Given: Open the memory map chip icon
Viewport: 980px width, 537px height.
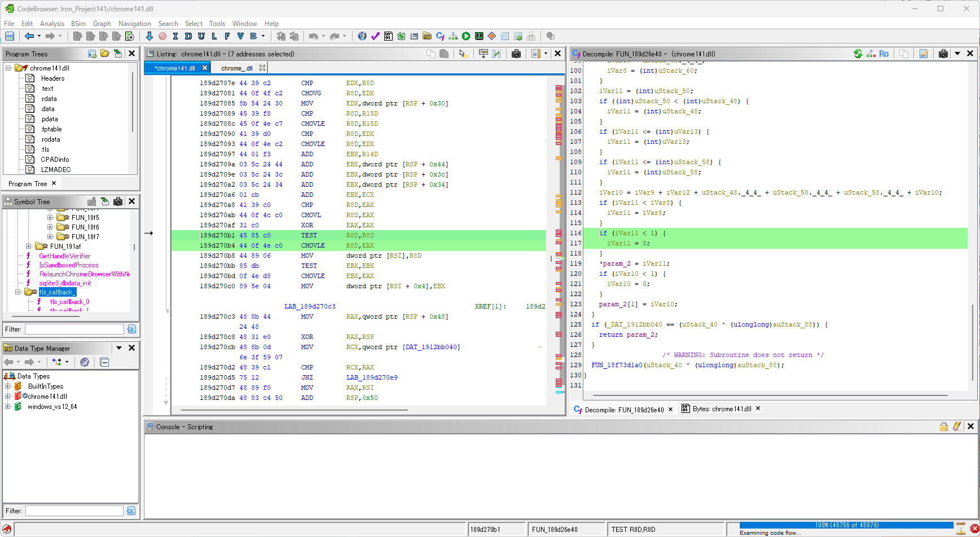Looking at the screenshot, I should coord(479,36).
